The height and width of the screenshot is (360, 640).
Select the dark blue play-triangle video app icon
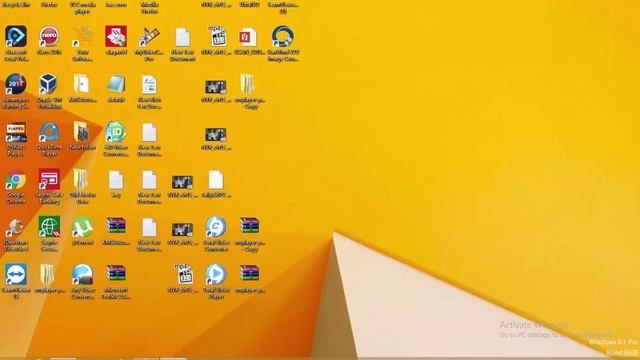tap(16, 37)
